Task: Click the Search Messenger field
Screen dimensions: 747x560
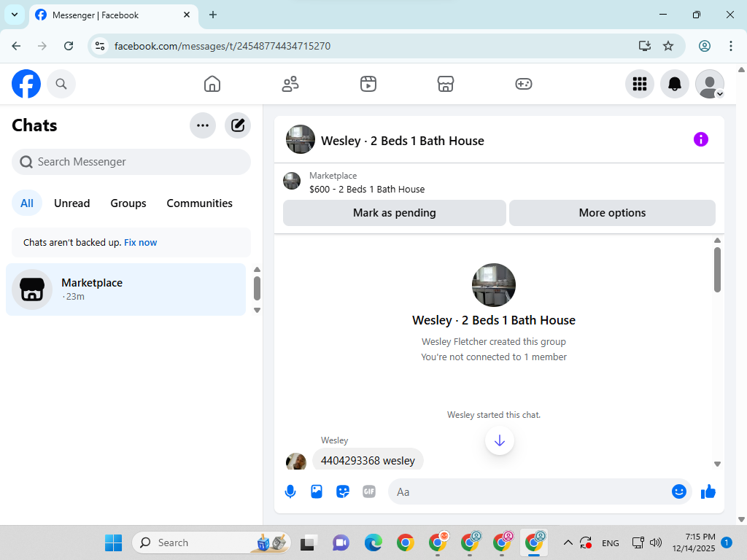Action: coord(131,162)
